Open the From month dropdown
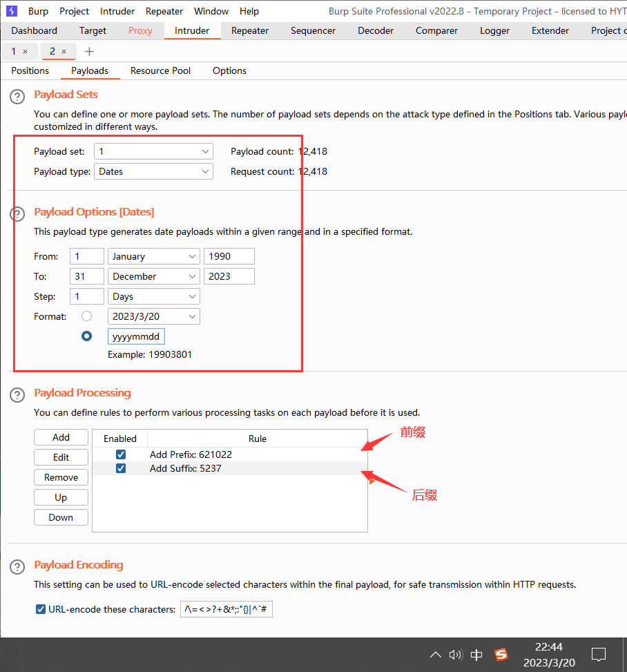This screenshot has width=627, height=672. [x=154, y=256]
